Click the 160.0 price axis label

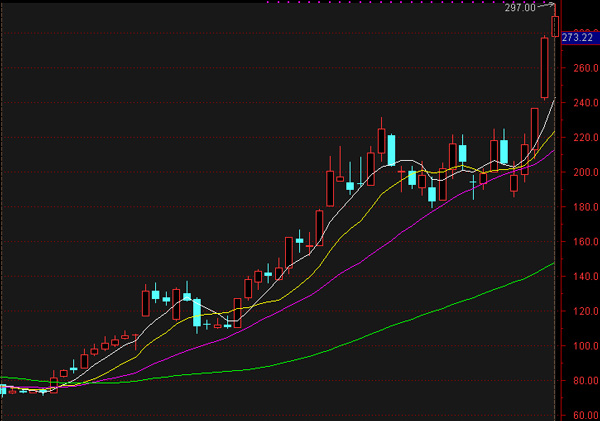(x=586, y=242)
